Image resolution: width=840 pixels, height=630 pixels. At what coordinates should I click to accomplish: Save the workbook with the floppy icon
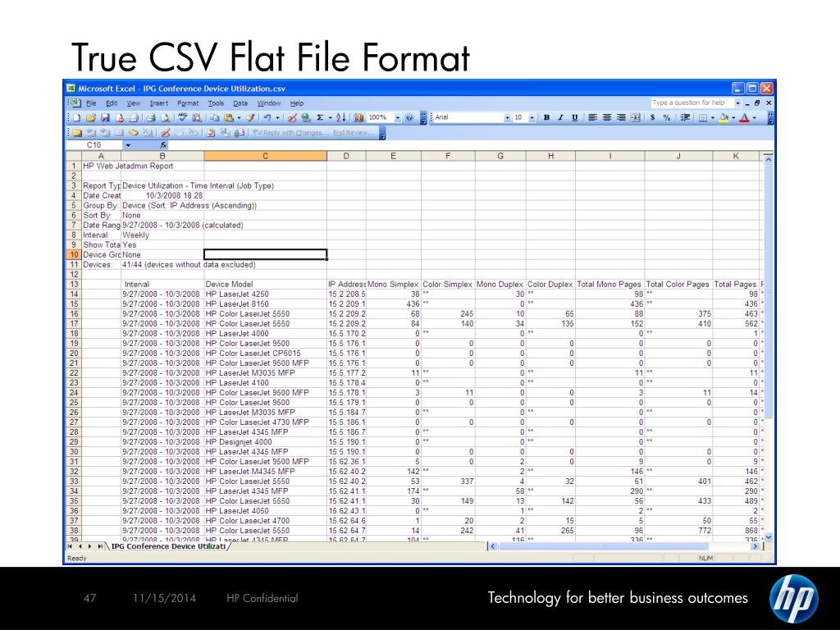point(105,117)
